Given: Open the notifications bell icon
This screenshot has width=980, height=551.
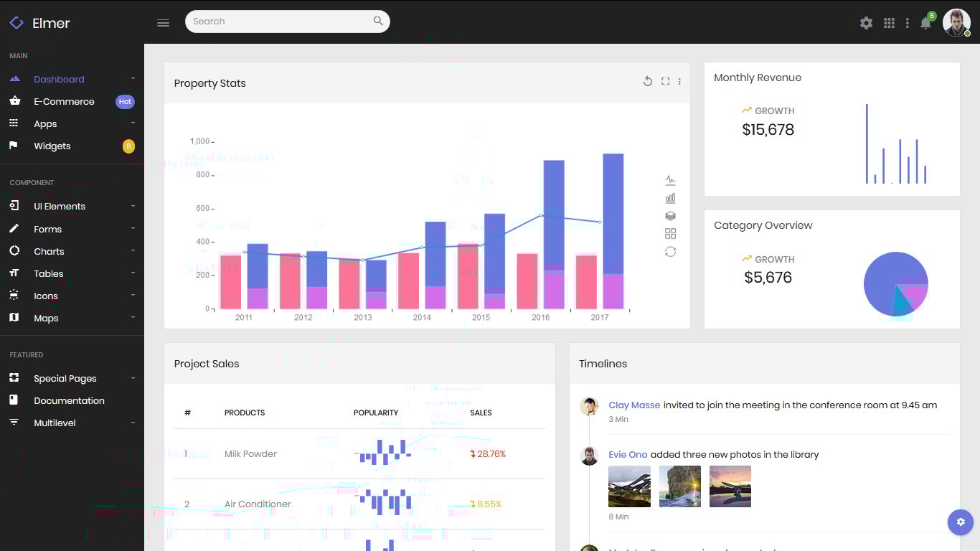Looking at the screenshot, I should click(x=925, y=23).
